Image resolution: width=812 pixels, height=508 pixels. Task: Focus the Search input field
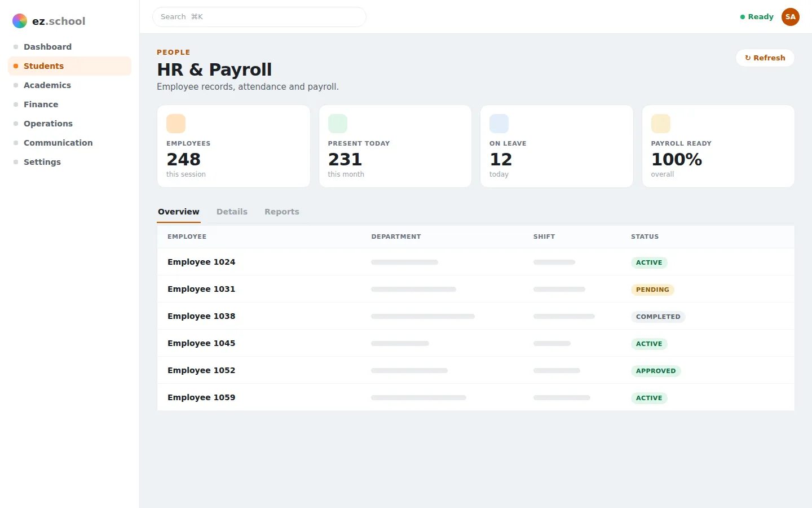(259, 17)
